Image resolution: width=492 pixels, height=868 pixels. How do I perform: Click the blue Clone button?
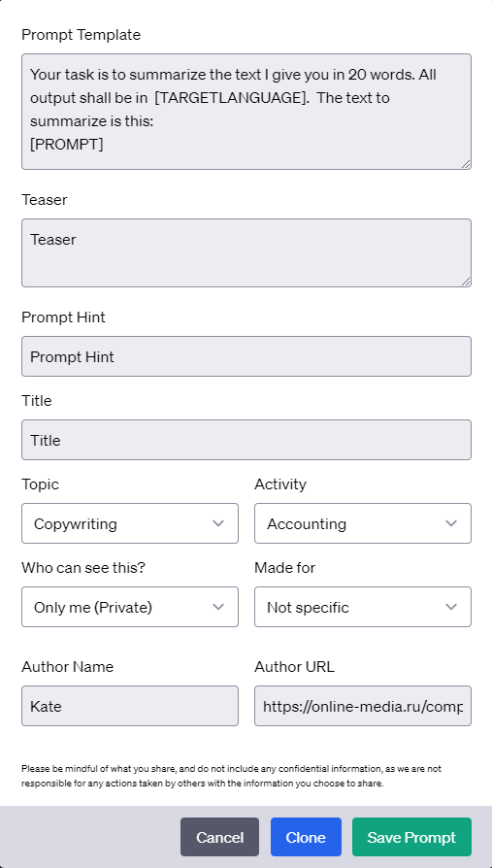click(x=306, y=837)
